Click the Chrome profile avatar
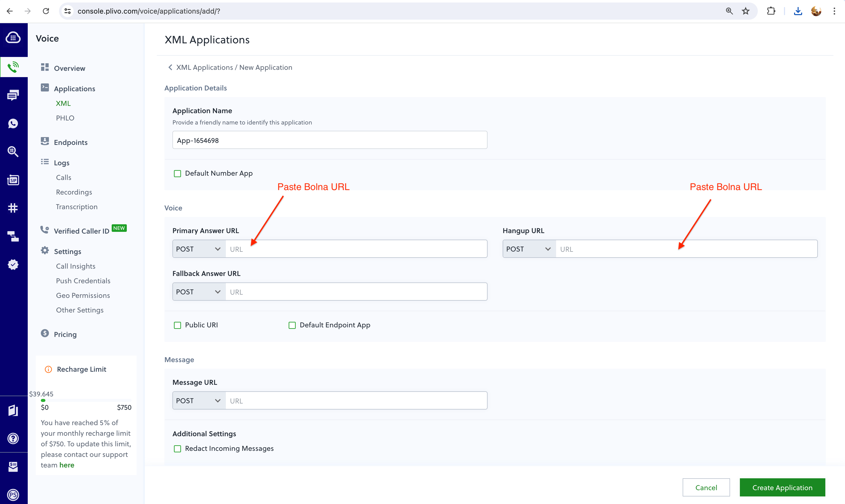 [816, 11]
